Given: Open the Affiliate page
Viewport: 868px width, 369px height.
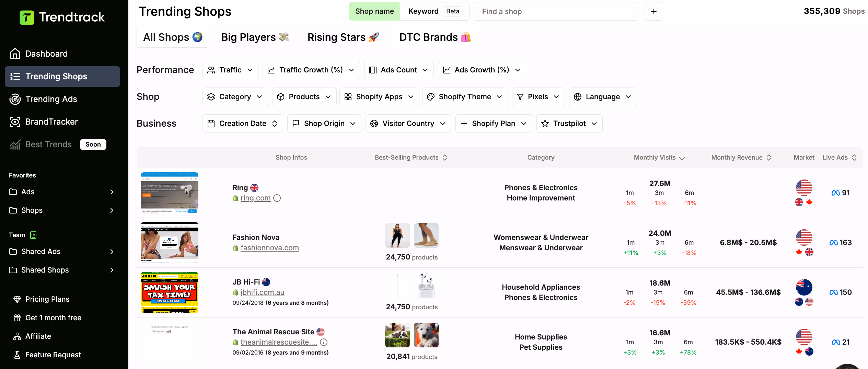Looking at the screenshot, I should 38,336.
